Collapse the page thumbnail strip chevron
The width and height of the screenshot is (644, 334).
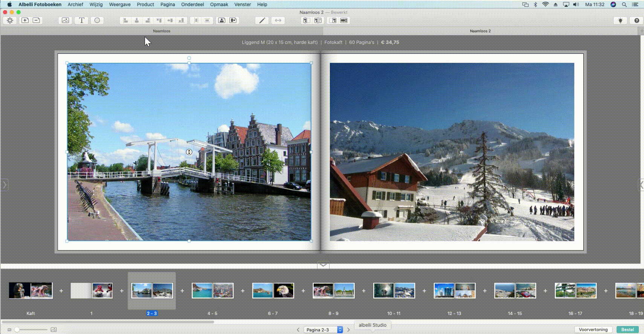323,265
